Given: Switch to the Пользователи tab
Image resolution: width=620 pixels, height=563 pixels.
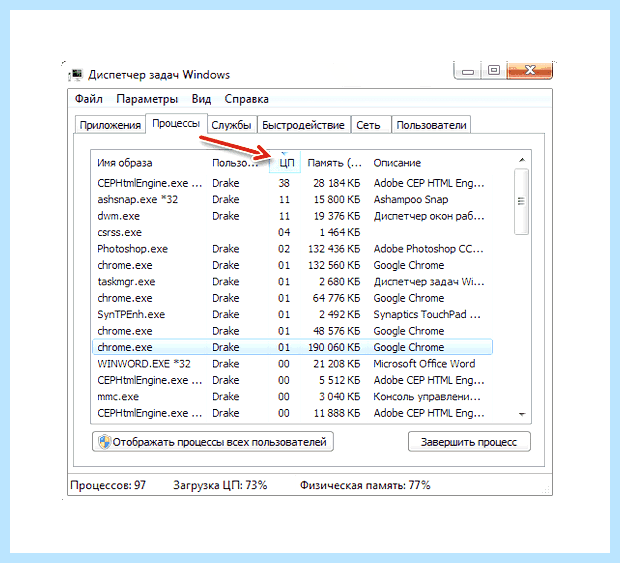Looking at the screenshot, I should point(431,125).
